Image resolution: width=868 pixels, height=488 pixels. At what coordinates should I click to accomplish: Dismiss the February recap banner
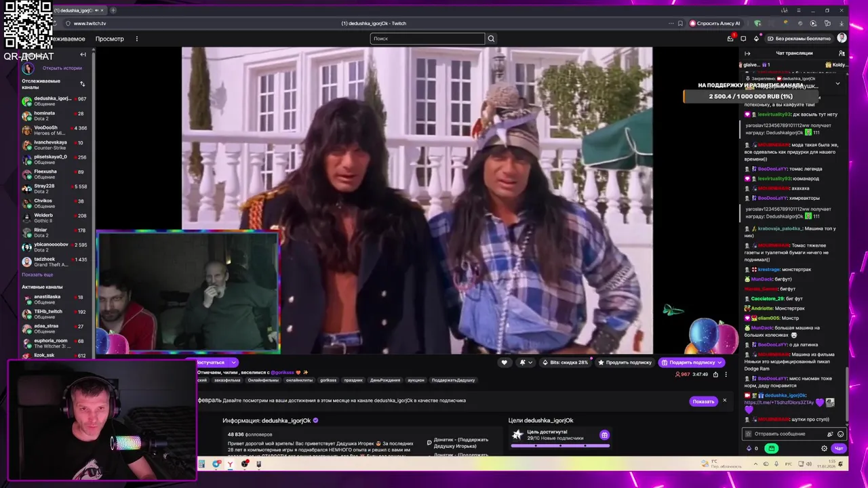724,401
